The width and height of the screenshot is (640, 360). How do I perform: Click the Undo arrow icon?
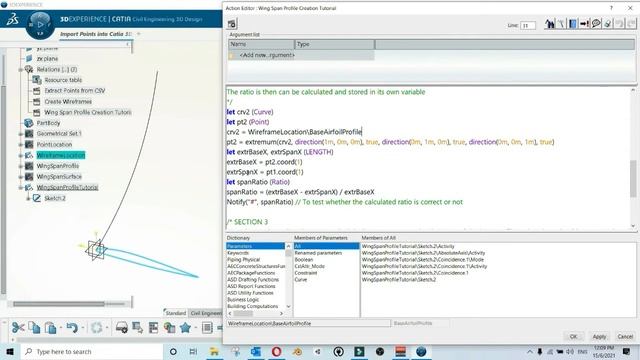72,327
